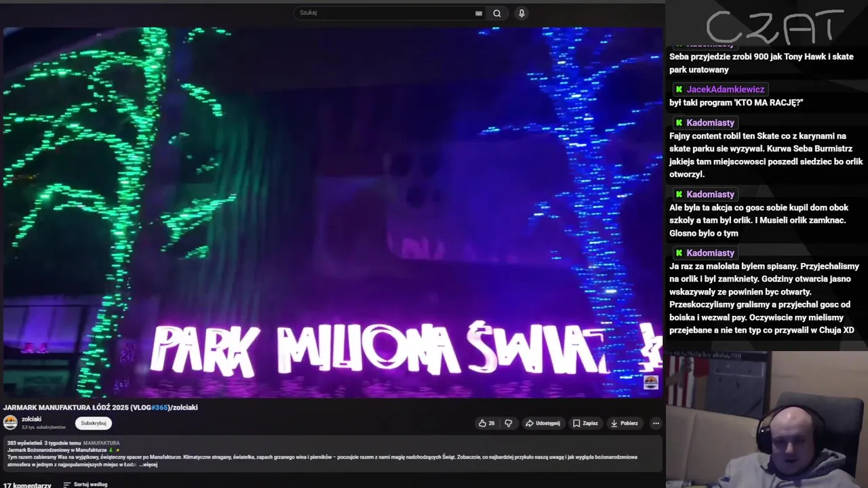868x488 pixels.
Task: Activate voice search microphone icon
Action: pyautogui.click(x=521, y=13)
